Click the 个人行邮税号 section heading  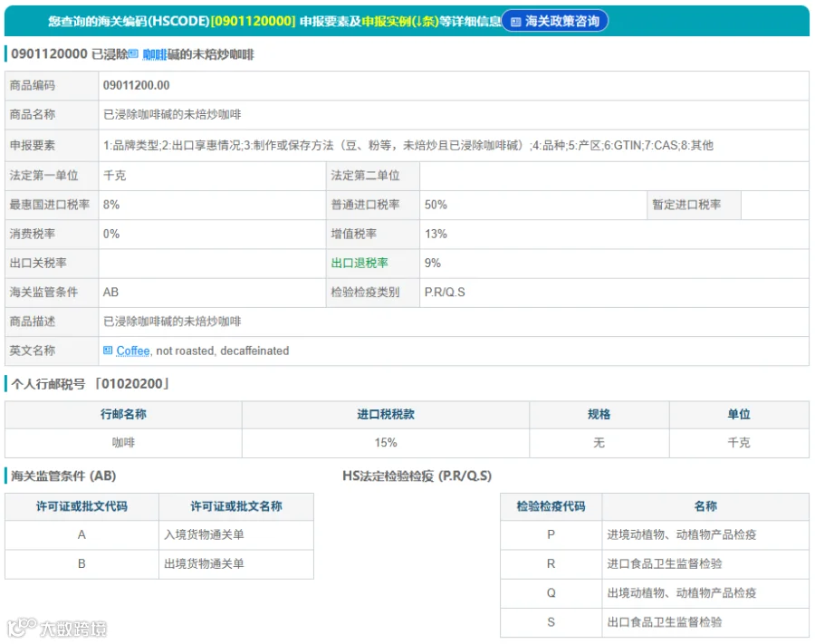pyautogui.click(x=90, y=384)
